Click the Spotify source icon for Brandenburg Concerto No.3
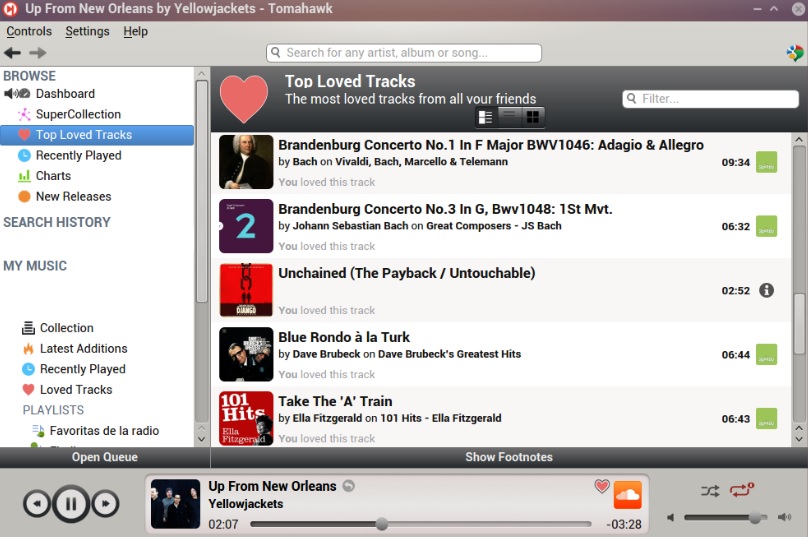Image resolution: width=808 pixels, height=537 pixels. pos(766,226)
